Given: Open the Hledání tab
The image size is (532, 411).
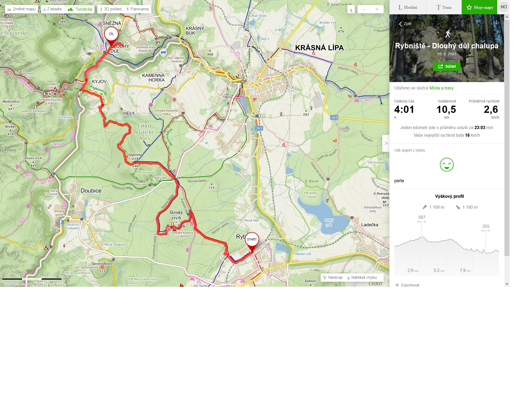Looking at the screenshot, I should click(x=408, y=7).
